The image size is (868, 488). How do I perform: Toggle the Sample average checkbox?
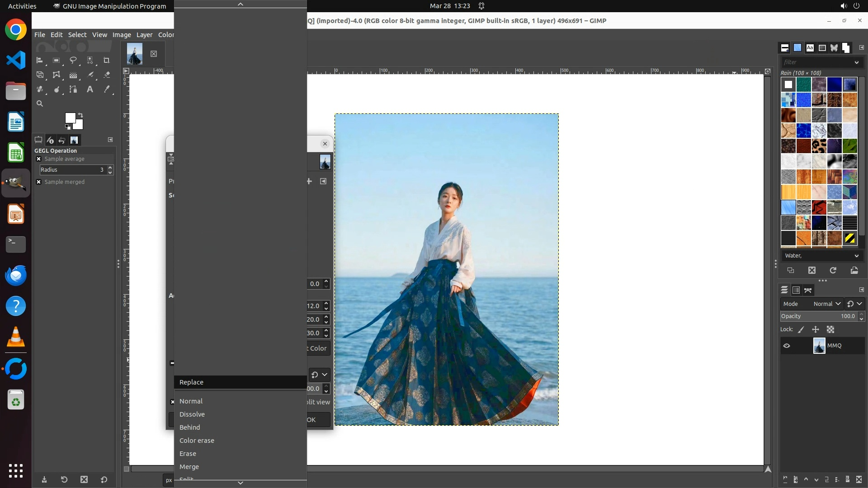(x=39, y=159)
